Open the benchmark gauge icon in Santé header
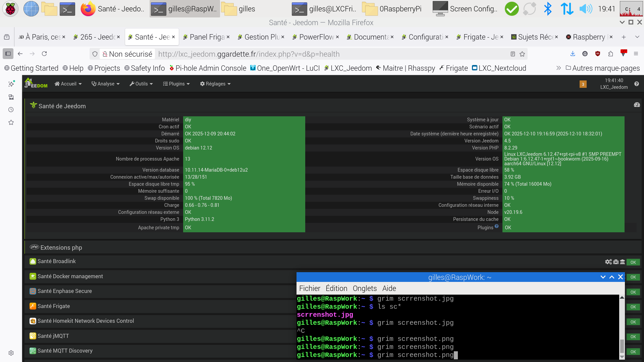This screenshot has width=644, height=362. [637, 105]
